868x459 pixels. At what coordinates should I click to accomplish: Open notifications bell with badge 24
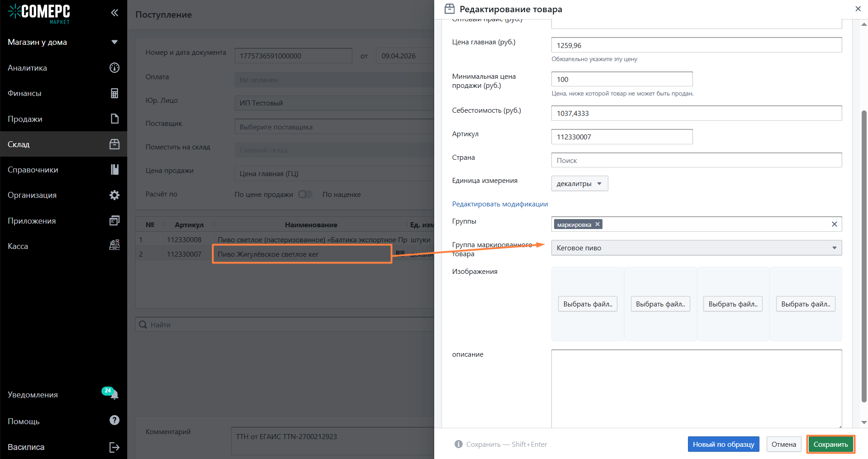pyautogui.click(x=114, y=394)
